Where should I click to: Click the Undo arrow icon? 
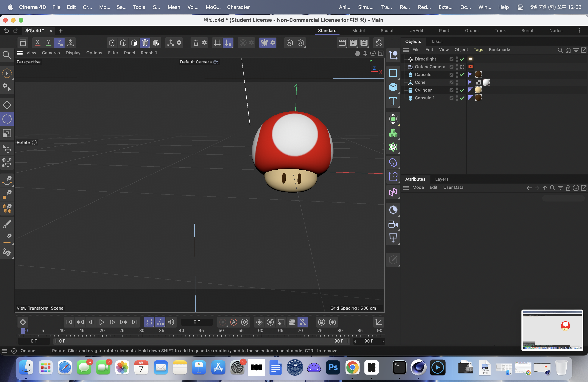(6, 31)
